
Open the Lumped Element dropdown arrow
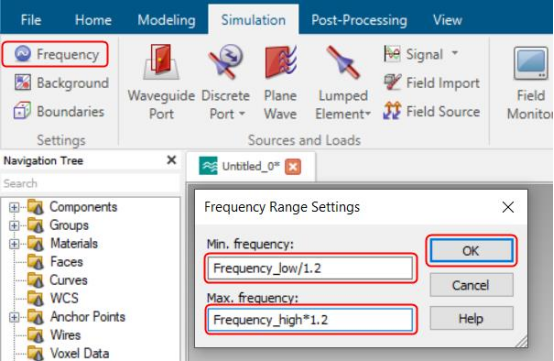coord(367,114)
